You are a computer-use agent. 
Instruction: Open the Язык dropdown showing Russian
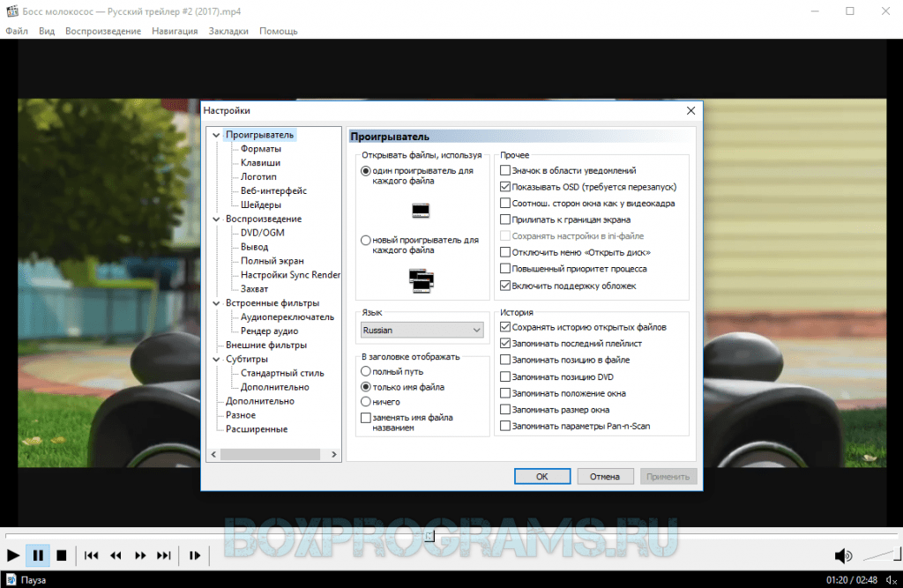click(422, 330)
